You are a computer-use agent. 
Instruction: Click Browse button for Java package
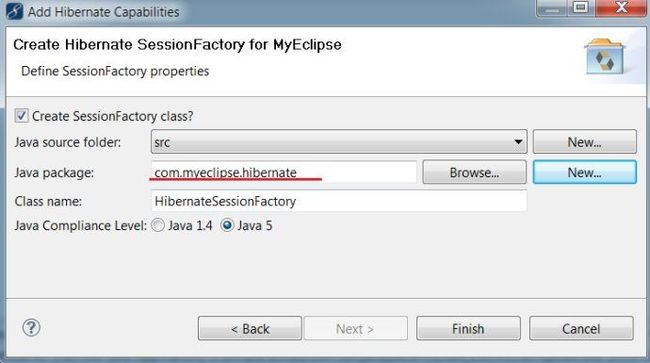[474, 172]
